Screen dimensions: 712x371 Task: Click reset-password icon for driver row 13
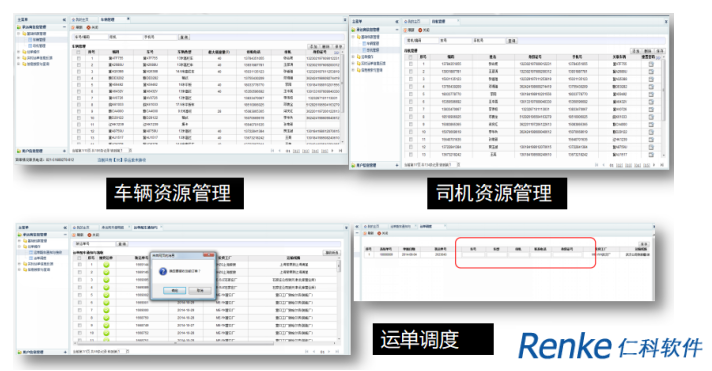coord(651,154)
